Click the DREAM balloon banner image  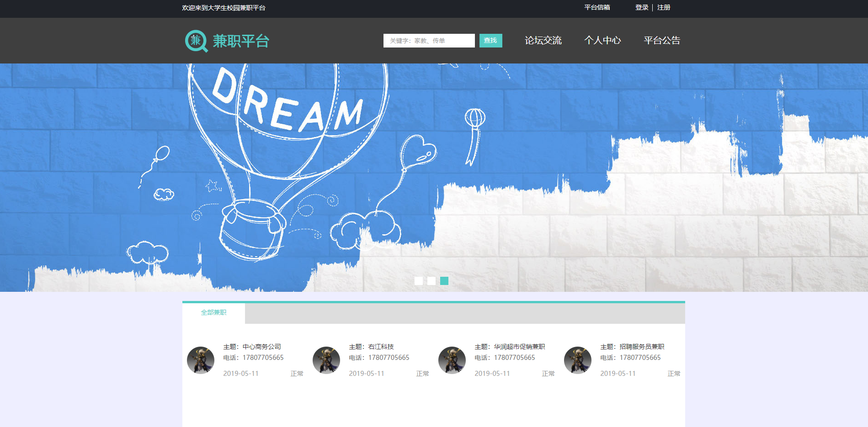[434, 178]
